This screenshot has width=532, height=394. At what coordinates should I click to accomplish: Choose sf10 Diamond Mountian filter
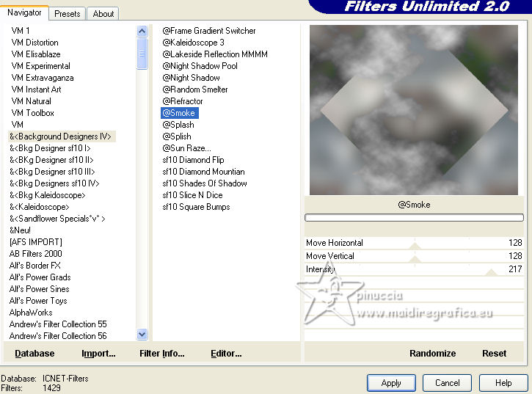[203, 172]
